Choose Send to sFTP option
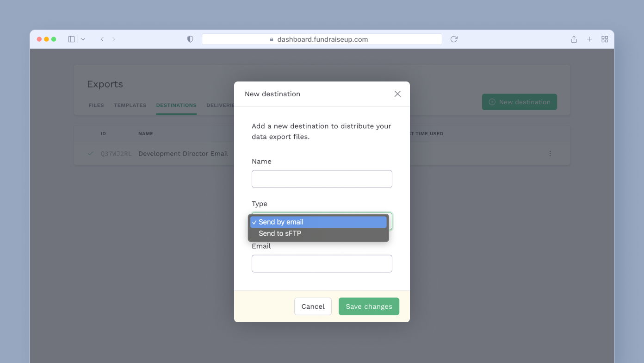644x363 pixels. point(318,233)
